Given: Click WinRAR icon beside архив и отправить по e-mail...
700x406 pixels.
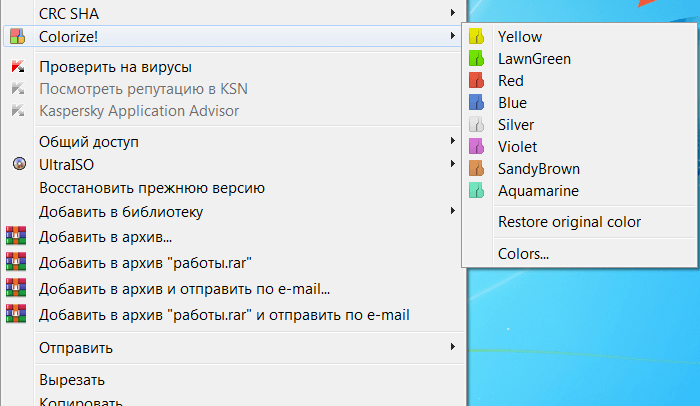Looking at the screenshot, I should (16, 288).
